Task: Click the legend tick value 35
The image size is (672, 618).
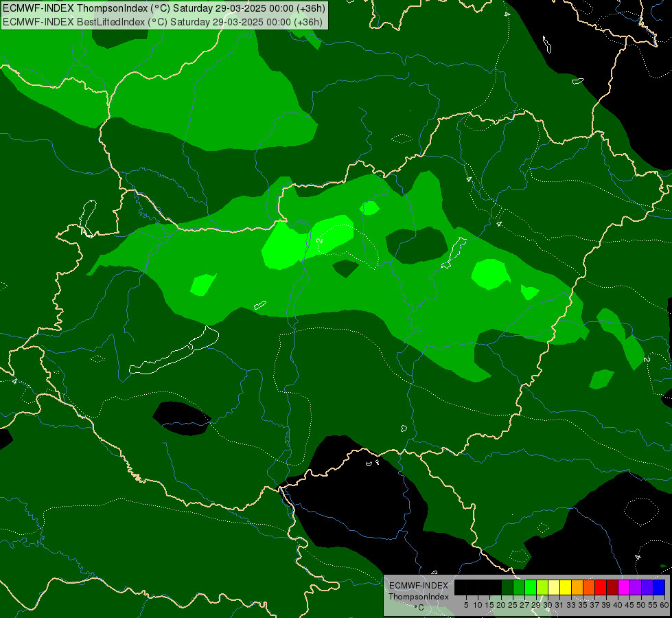Action: coord(583,605)
